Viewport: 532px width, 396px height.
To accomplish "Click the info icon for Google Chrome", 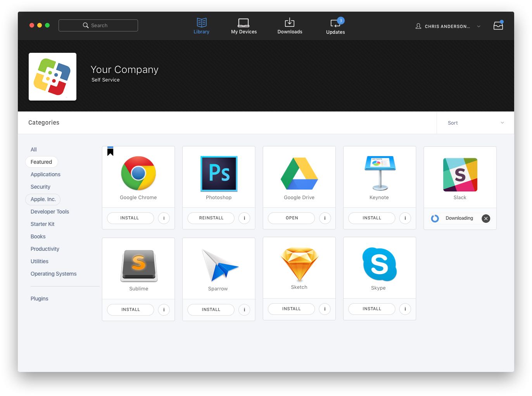I will pyautogui.click(x=164, y=218).
